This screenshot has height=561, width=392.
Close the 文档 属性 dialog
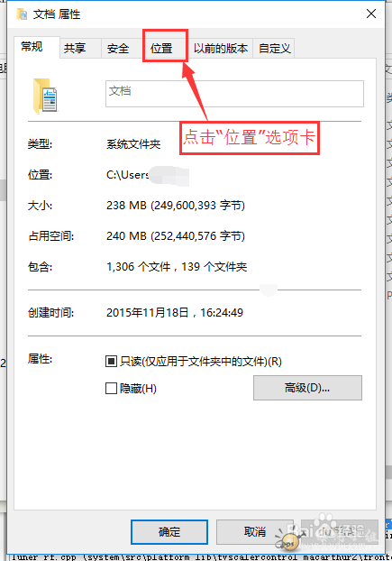pos(371,14)
